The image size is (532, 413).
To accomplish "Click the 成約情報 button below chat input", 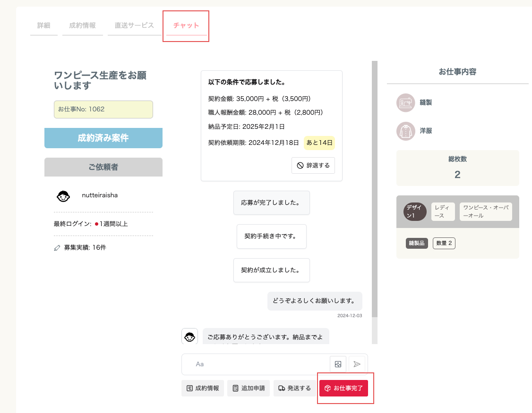I will [203, 388].
